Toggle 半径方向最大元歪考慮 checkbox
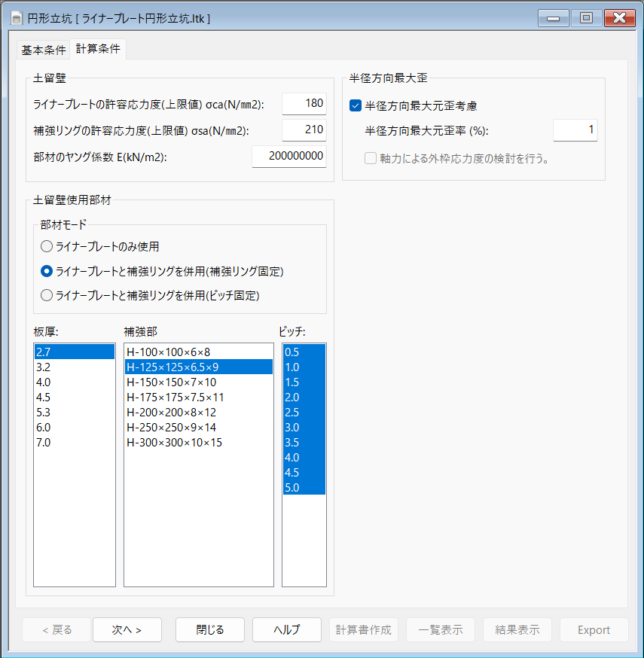Viewport: 644px width, 658px height. pos(356,106)
